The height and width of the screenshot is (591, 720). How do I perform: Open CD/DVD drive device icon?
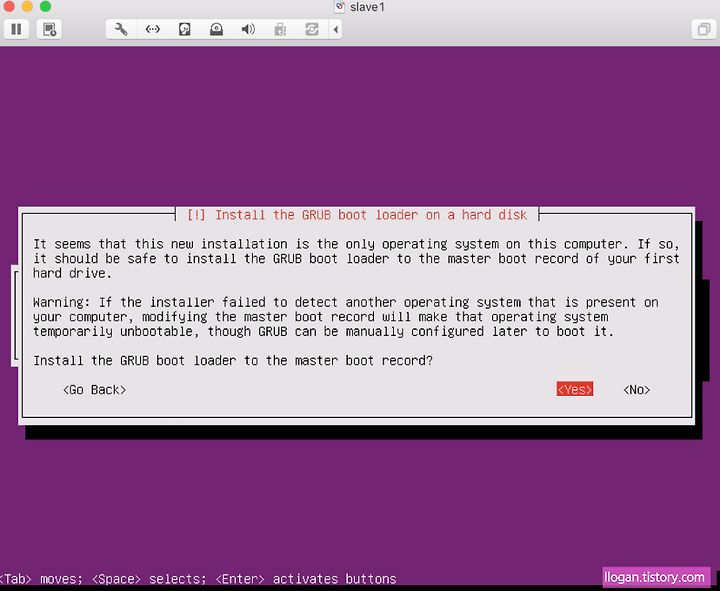pos(216,29)
